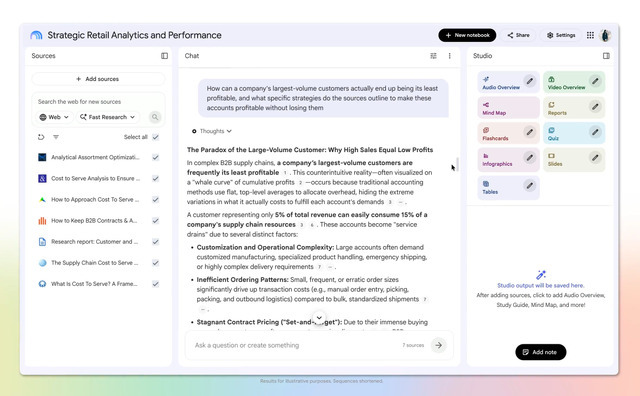Screen dimensions: 640x396
Task: Click icon of How to Keep B2B Contracts source
Action: pyautogui.click(x=42, y=220)
